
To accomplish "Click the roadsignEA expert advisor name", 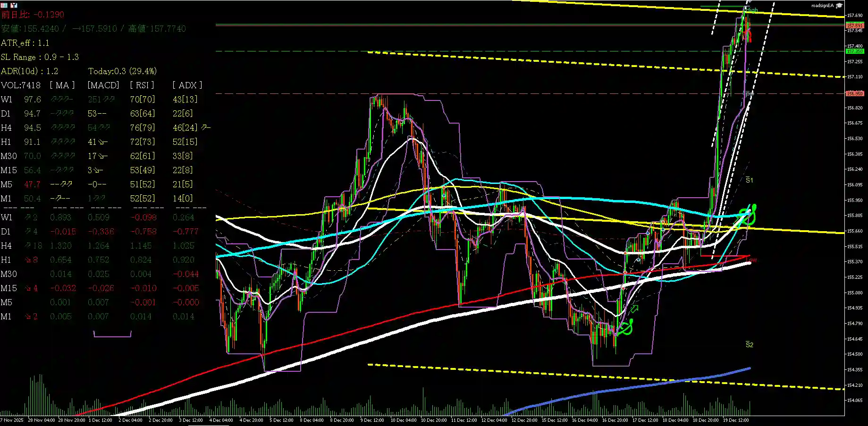I will pyautogui.click(x=822, y=6).
